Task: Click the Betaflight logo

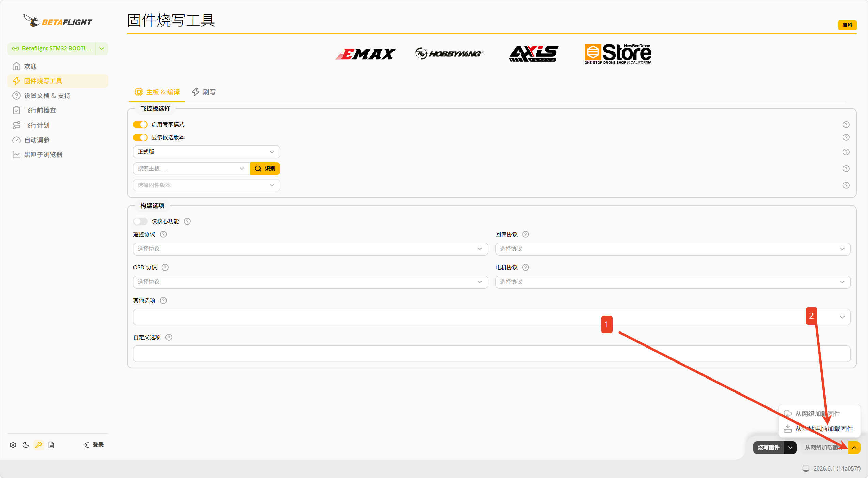Action: [x=58, y=21]
